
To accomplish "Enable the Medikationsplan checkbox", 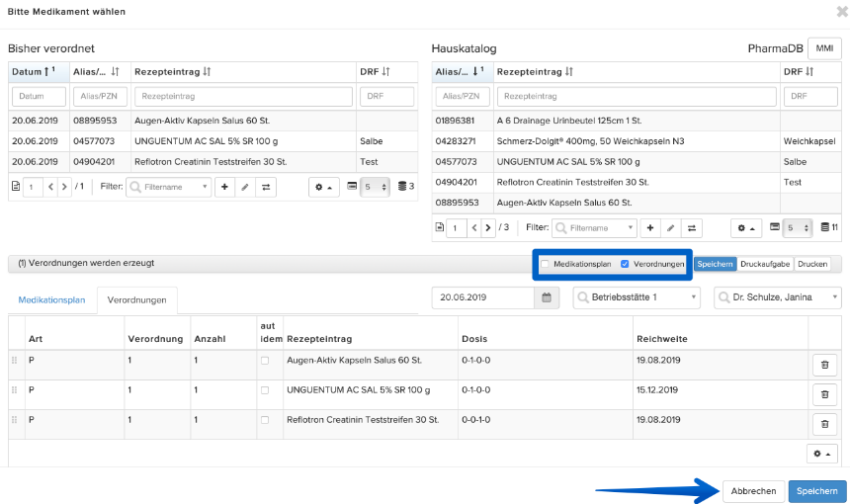I will click(x=545, y=264).
